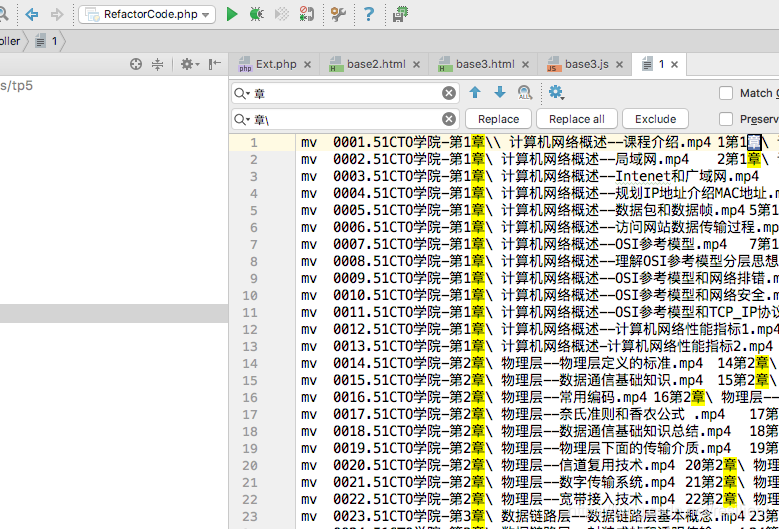Select breadcrumb item 1 file

tap(47, 41)
